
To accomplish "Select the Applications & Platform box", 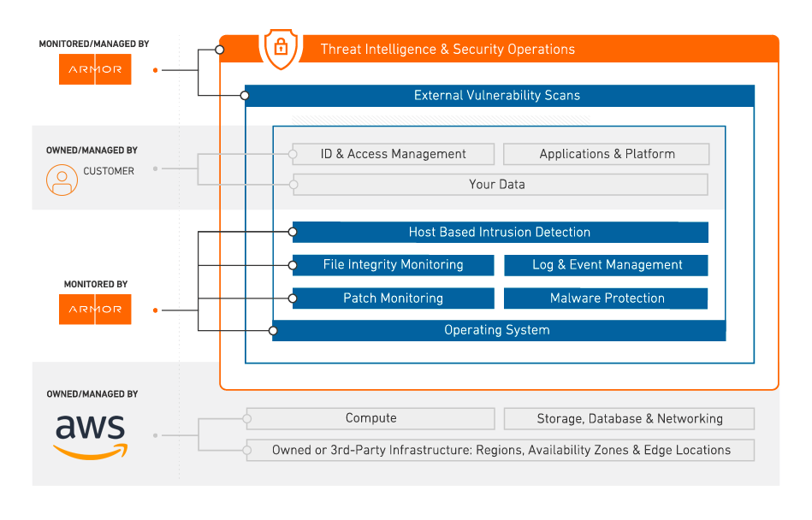I will [607, 154].
